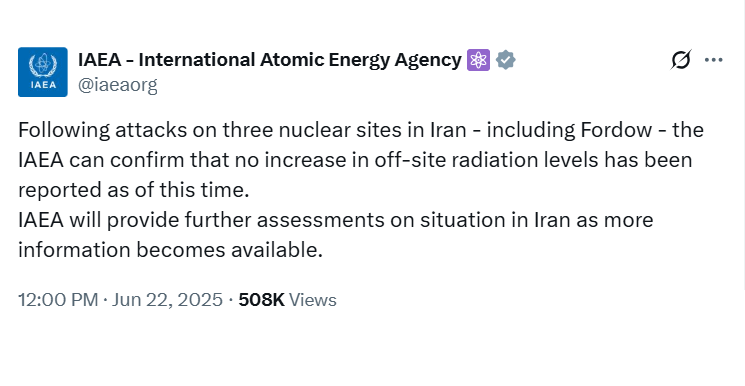Click the 12:00 PM timestamp

(x=58, y=300)
